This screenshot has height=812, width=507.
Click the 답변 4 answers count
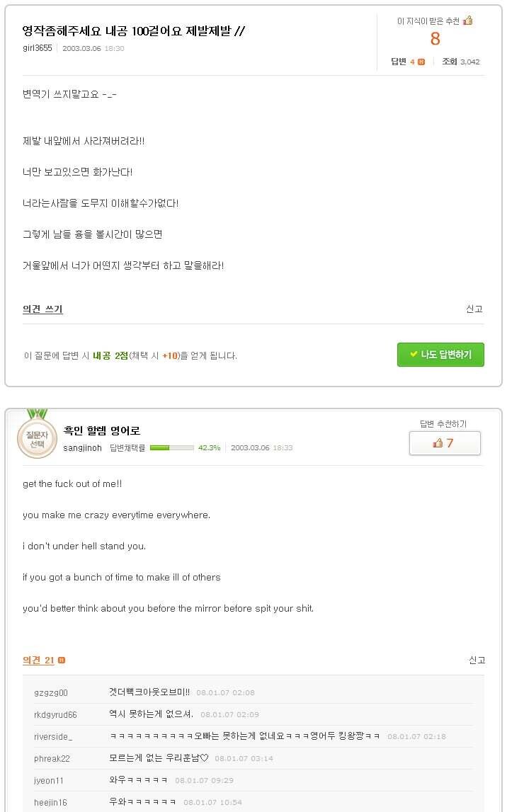402,62
